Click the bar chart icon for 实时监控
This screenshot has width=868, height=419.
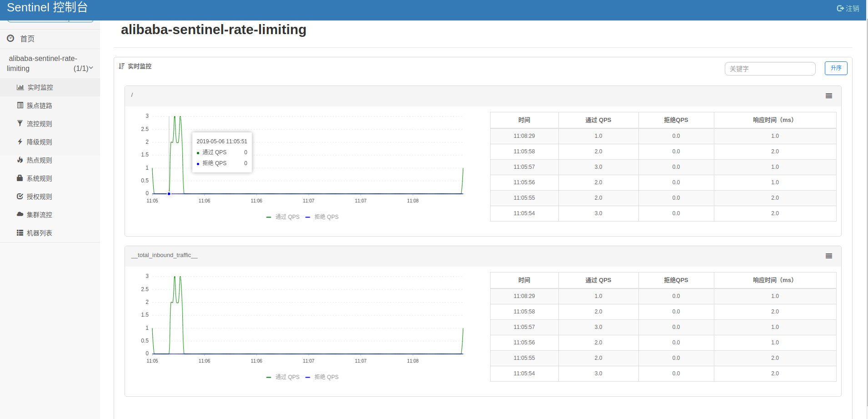[20, 87]
